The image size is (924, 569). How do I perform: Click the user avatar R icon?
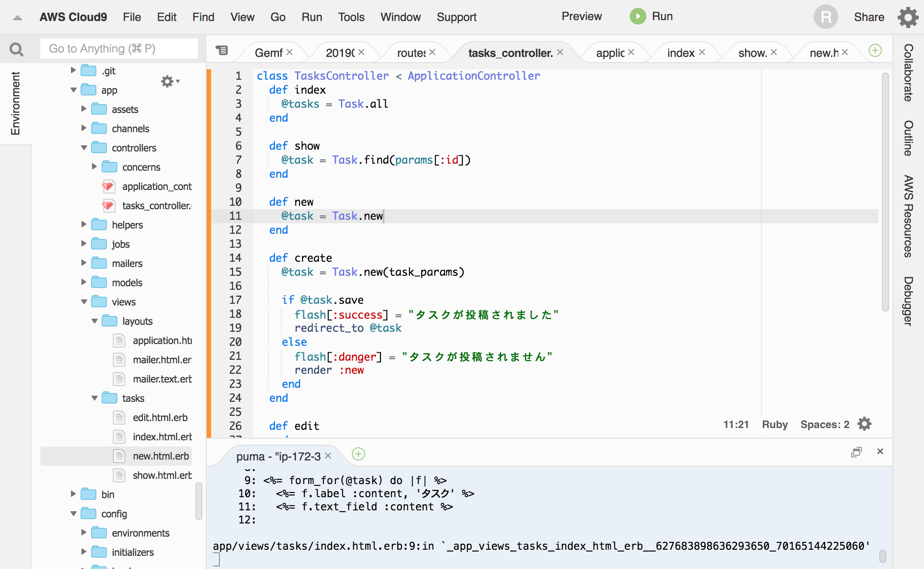tap(825, 17)
